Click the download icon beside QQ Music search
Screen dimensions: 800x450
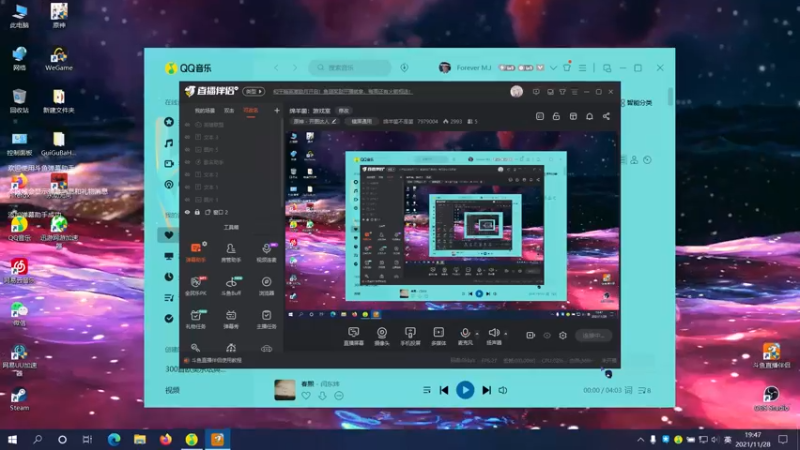pos(404,67)
